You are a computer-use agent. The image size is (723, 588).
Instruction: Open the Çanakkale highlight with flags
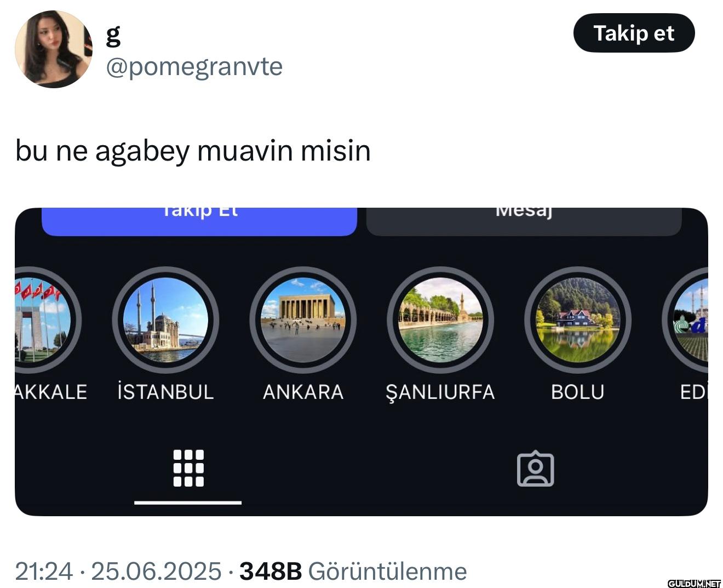click(x=47, y=320)
